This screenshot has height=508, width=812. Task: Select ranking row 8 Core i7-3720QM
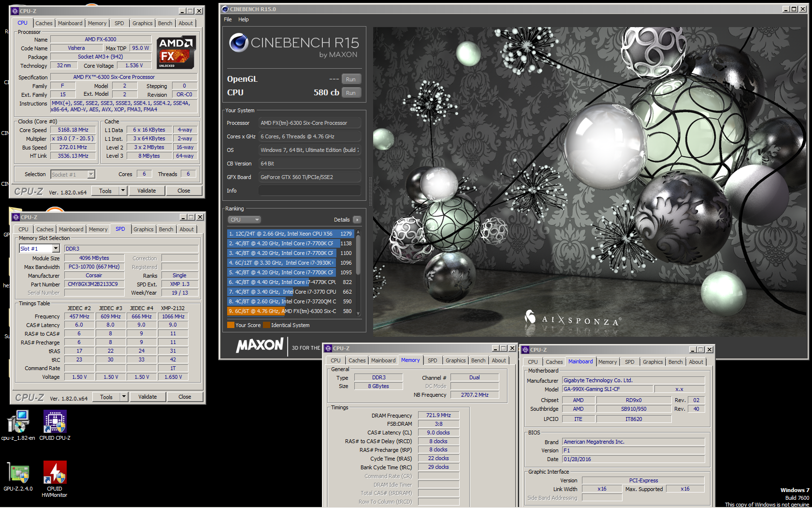tap(291, 301)
